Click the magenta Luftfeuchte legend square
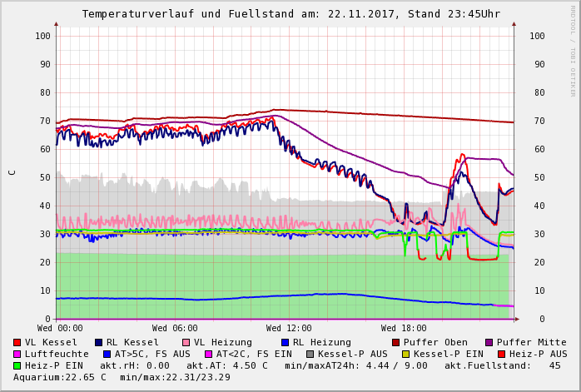Image resolution: width=581 pixels, height=392 pixels. (x=17, y=354)
